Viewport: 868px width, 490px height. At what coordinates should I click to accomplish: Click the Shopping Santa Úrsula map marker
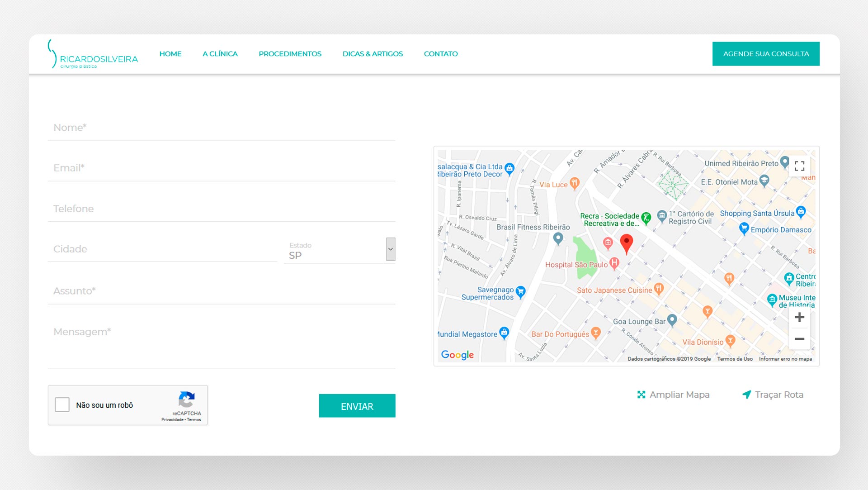(801, 211)
